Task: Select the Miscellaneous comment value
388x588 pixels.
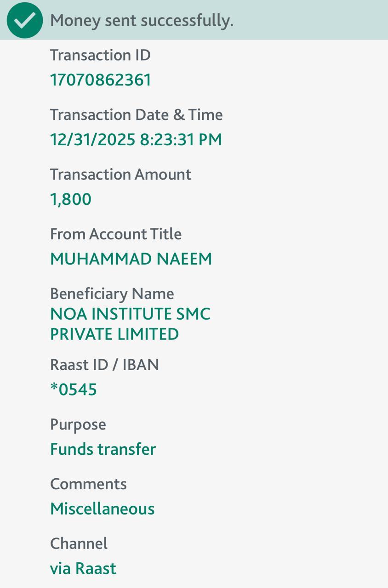Action: coord(102,509)
